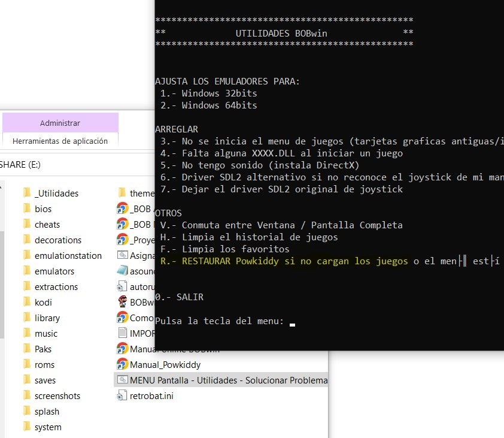Click the Mario icon of BOBwin executable

click(x=123, y=301)
